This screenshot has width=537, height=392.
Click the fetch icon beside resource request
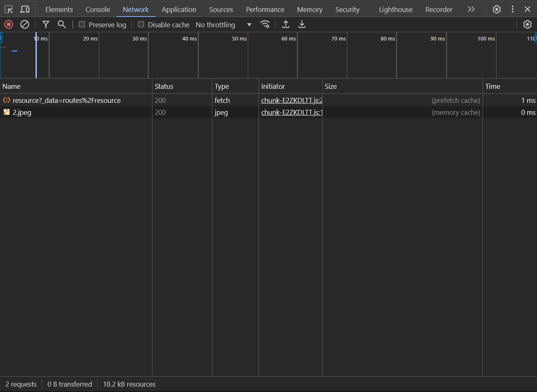7,100
